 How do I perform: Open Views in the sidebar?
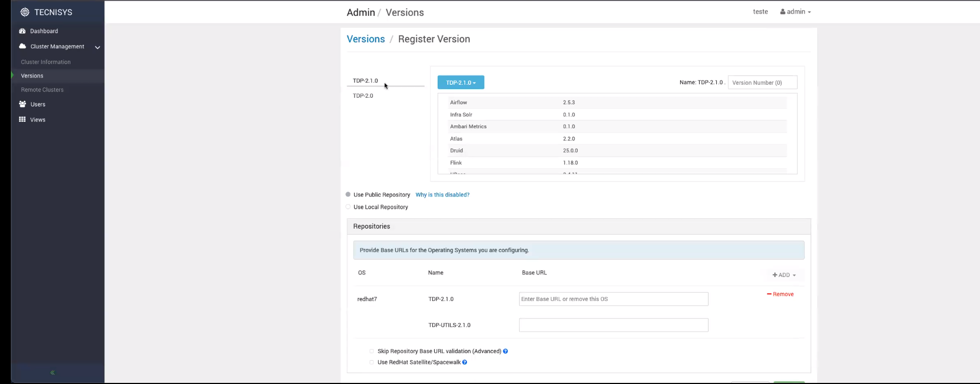pyautogui.click(x=38, y=119)
